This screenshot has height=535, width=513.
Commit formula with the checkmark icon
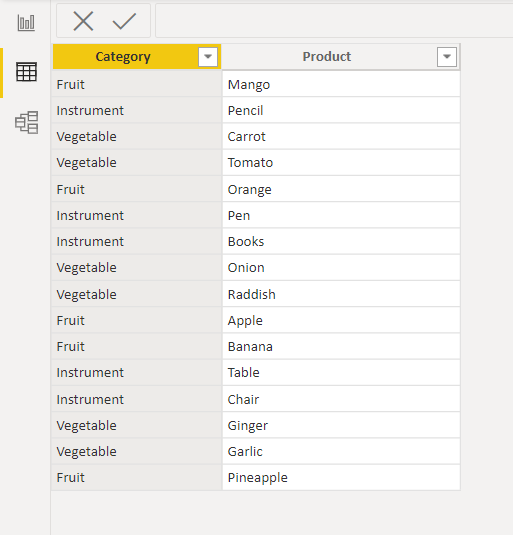tap(124, 21)
